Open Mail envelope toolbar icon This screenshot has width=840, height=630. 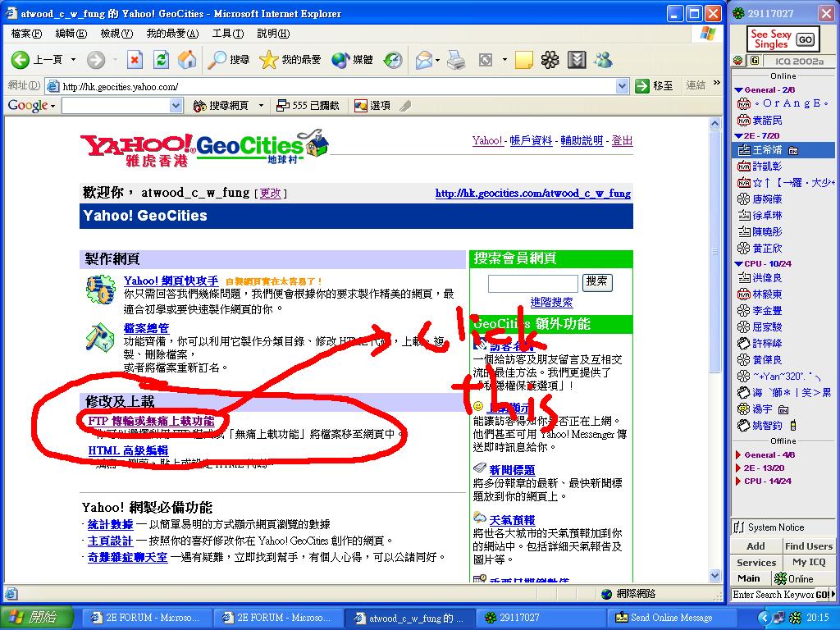[424, 59]
